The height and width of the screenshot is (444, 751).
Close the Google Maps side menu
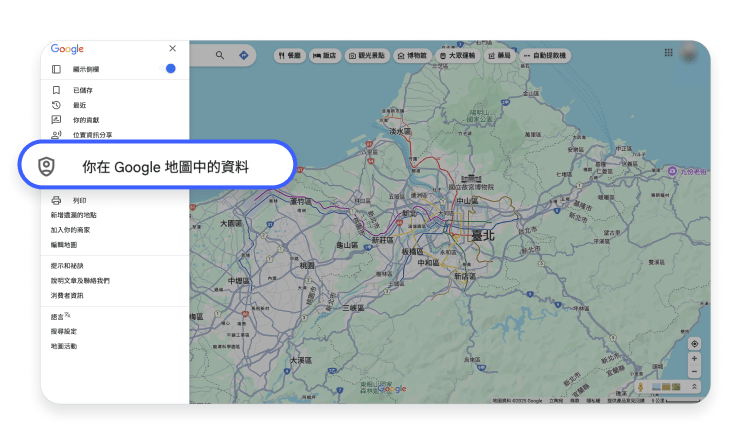(172, 48)
